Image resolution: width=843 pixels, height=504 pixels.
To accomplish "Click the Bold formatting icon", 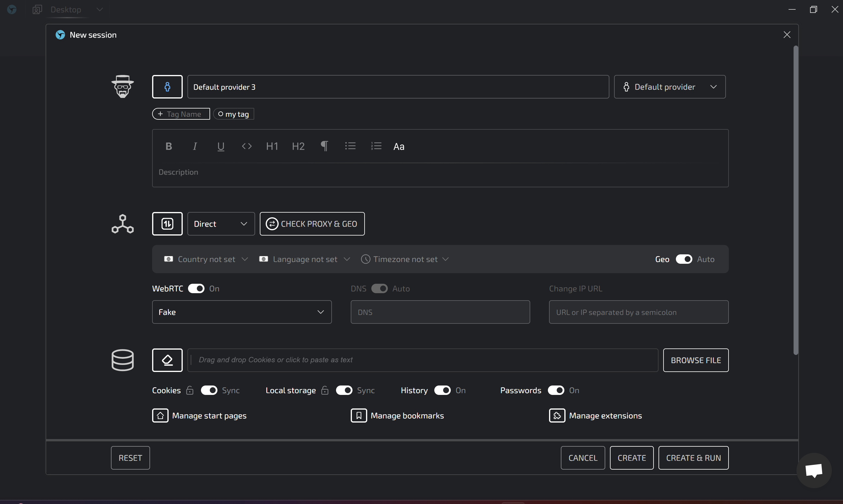I will pyautogui.click(x=169, y=146).
